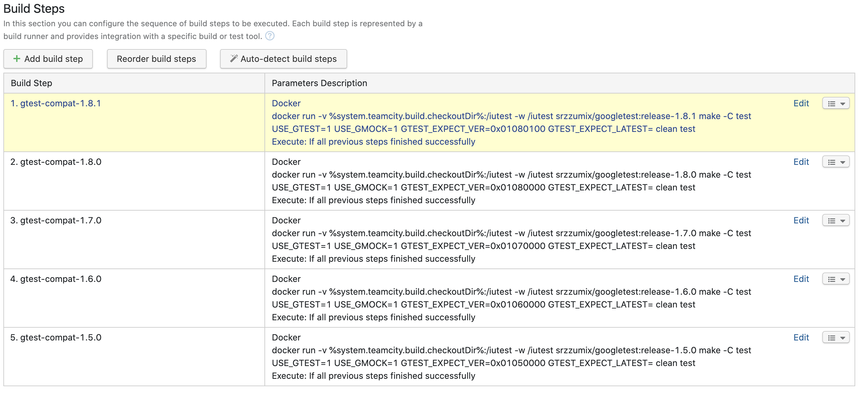This screenshot has width=868, height=399.
Task: Edit the gtest-compat-1.5.0 build step
Action: click(801, 338)
